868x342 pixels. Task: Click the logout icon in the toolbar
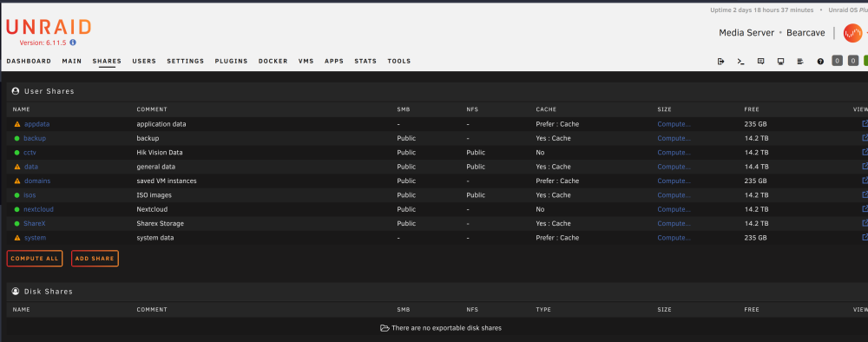pyautogui.click(x=720, y=62)
